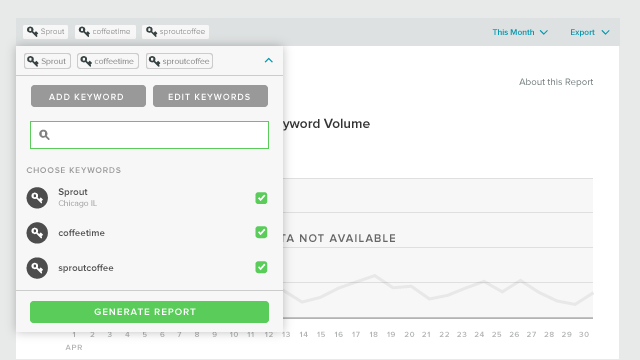
Task: Click the Keyword Volume chart title
Action: [x=327, y=124]
